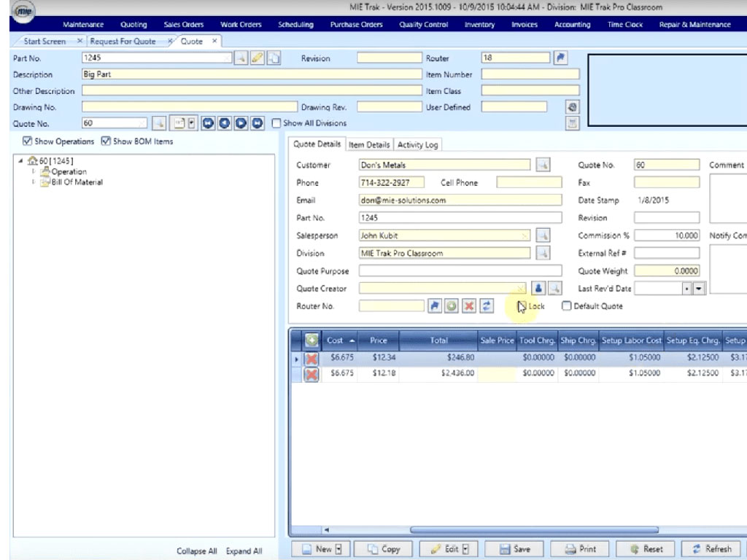Click the green add icon in grid header

click(311, 341)
